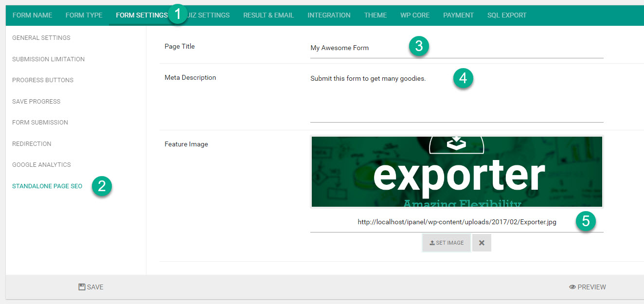The width and height of the screenshot is (644, 304).
Task: Click the floppy disk save icon
Action: 82,287
